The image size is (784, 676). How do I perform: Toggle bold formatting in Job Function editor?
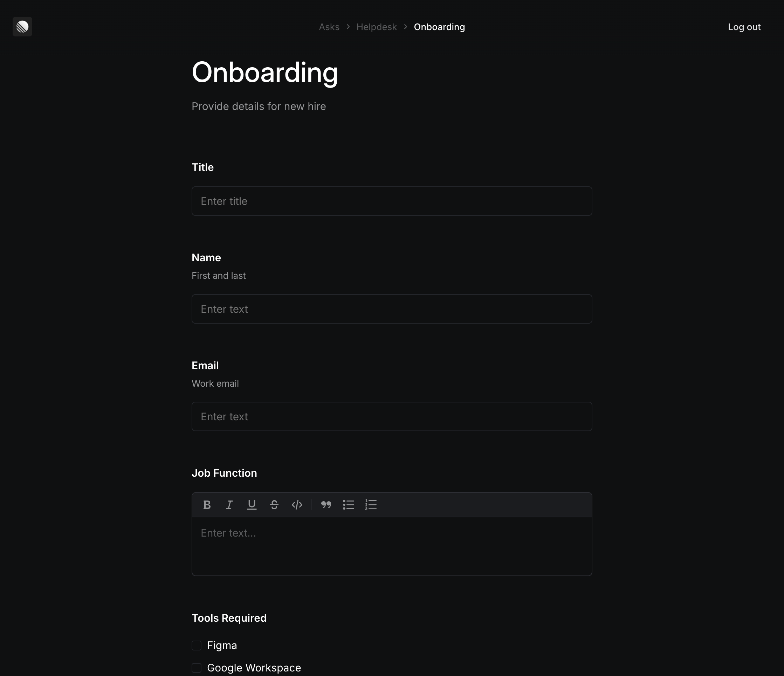click(207, 505)
